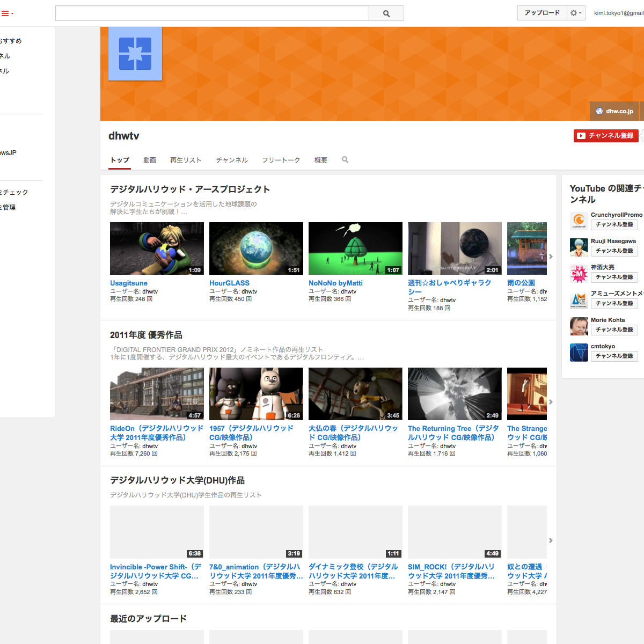This screenshot has width=644, height=644.
Task: Click the CrunchyrollPromo channel name
Action: 617,215
